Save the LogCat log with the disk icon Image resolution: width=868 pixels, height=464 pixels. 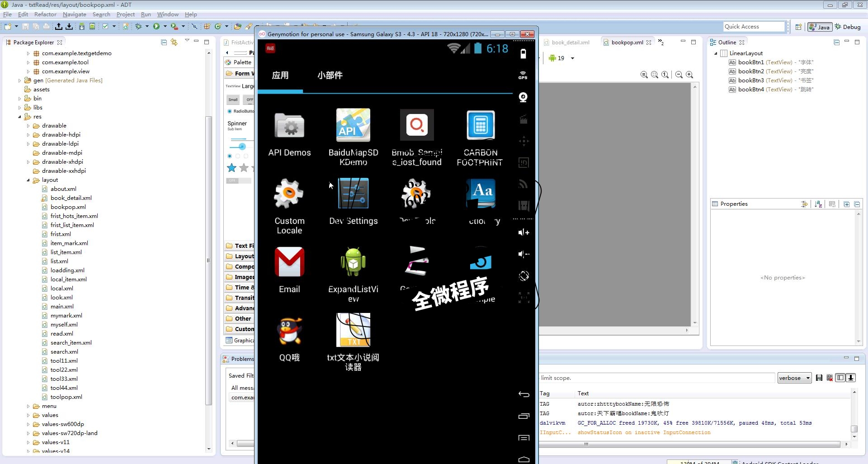(819, 378)
